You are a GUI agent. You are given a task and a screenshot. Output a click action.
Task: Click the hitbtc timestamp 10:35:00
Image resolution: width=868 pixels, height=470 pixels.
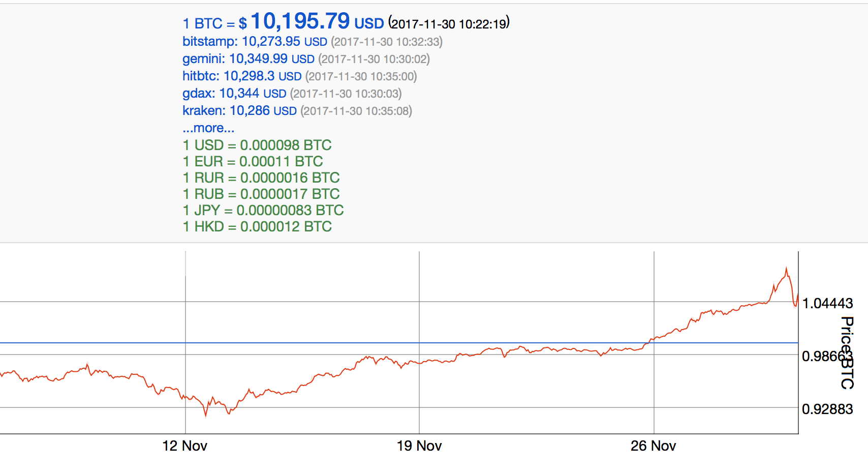[361, 77]
